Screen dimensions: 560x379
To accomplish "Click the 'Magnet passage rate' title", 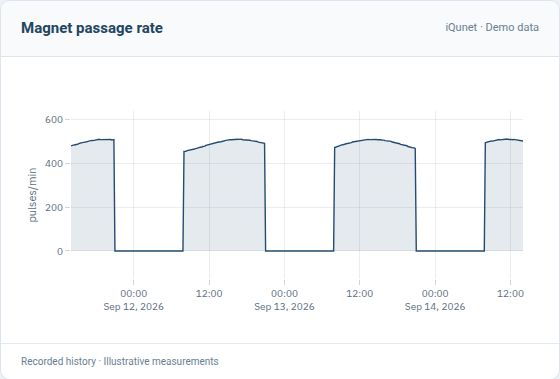I will [x=92, y=28].
